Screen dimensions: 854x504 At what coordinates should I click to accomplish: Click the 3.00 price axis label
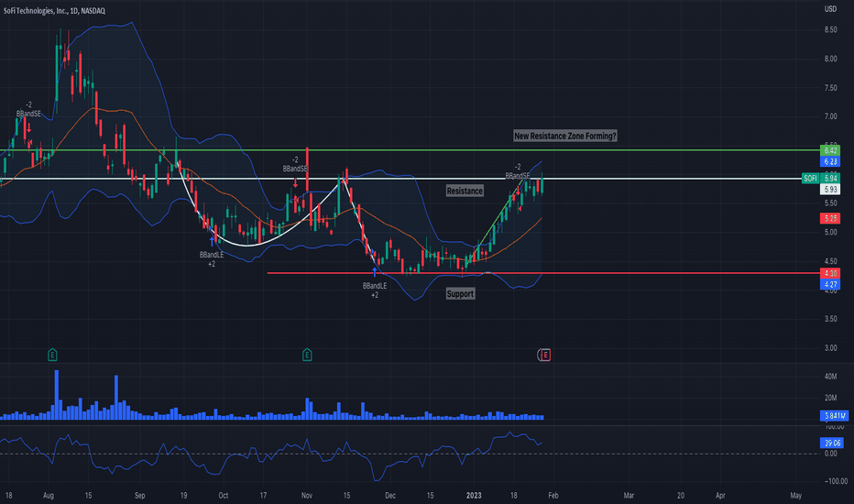click(830, 347)
